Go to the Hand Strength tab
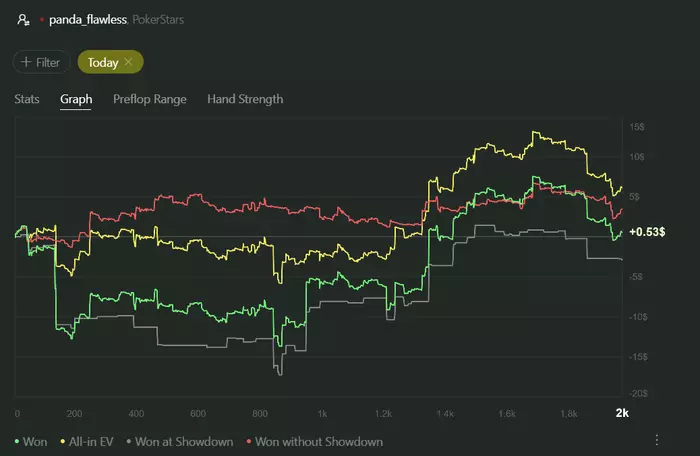 point(245,99)
